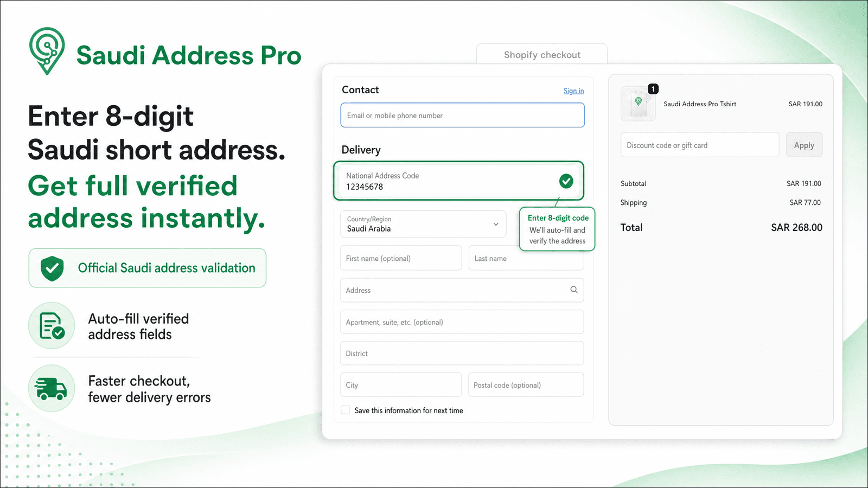
Task: Select the Shopify checkout tab
Action: [542, 54]
